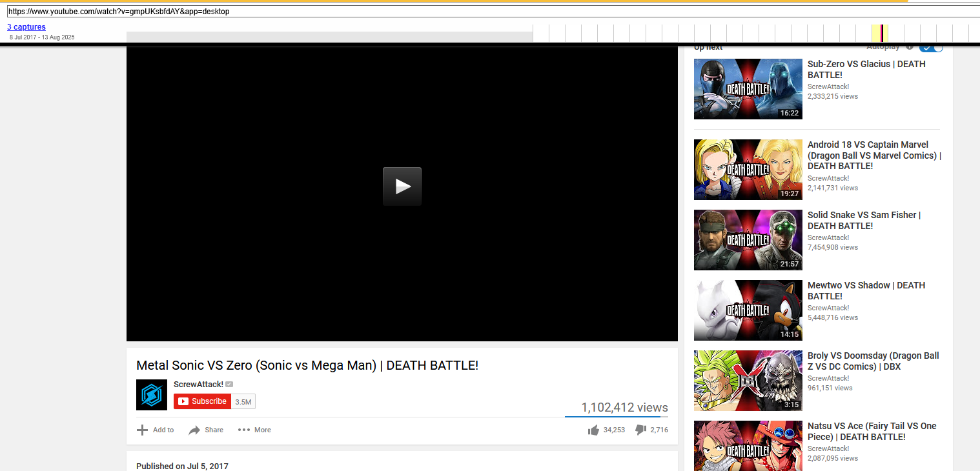Image resolution: width=980 pixels, height=471 pixels.
Task: Click ScrewAttack! channel name under Sub-Zero video
Action: (x=828, y=86)
